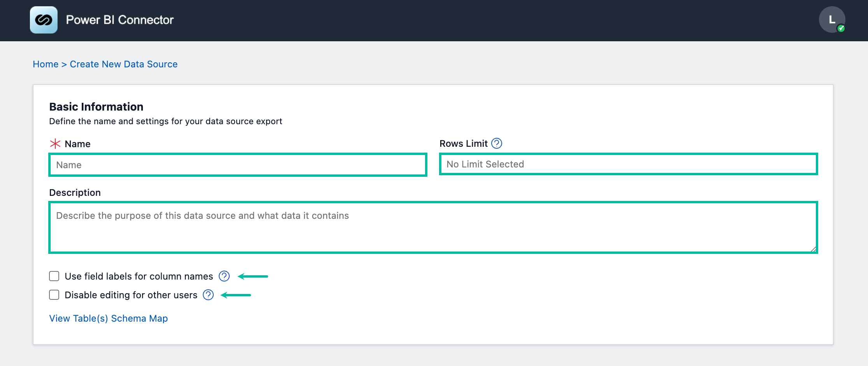This screenshot has height=366, width=868.
Task: Open help for field labels for column names
Action: coord(224,276)
